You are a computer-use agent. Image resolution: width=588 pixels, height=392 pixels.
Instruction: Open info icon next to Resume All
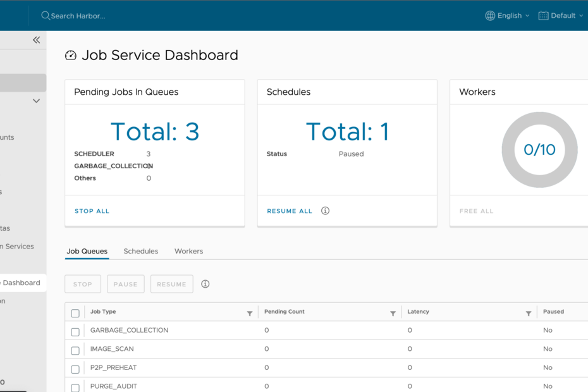pyautogui.click(x=325, y=211)
